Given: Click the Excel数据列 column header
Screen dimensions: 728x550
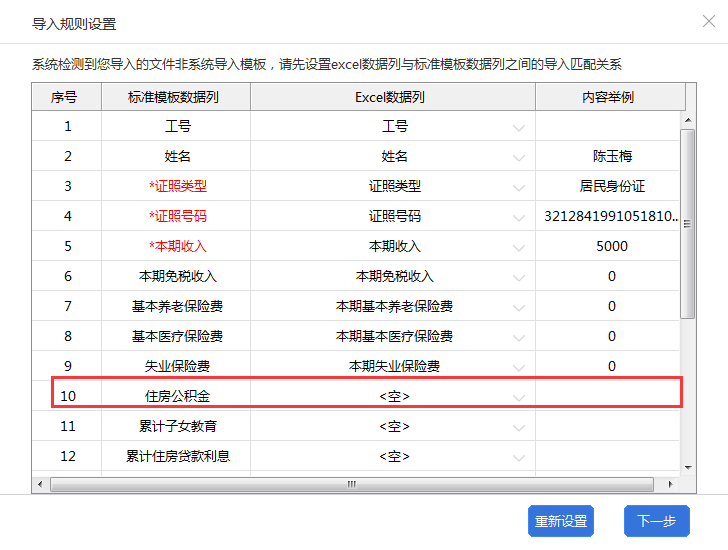Looking at the screenshot, I should pyautogui.click(x=393, y=97).
